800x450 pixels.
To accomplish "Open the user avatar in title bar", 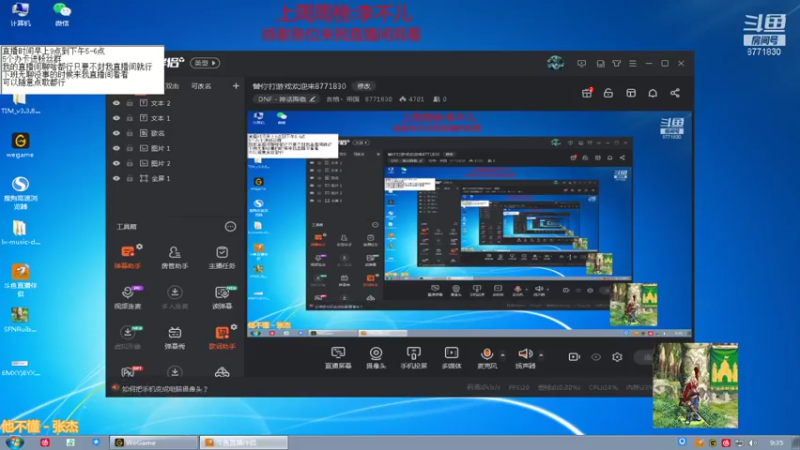I will point(556,63).
